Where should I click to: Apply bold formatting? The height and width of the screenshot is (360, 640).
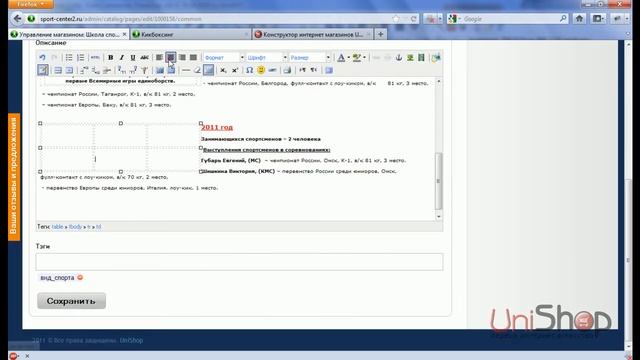coord(110,58)
